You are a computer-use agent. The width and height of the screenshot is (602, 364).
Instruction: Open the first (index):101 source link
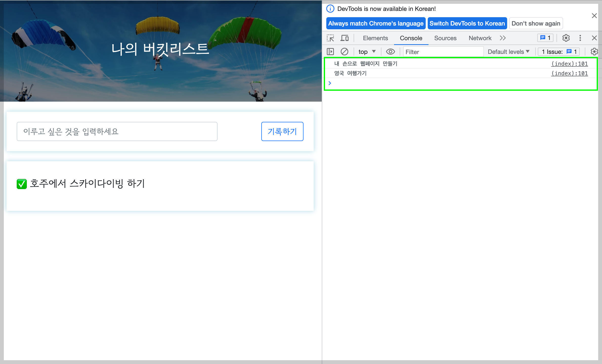(x=569, y=64)
